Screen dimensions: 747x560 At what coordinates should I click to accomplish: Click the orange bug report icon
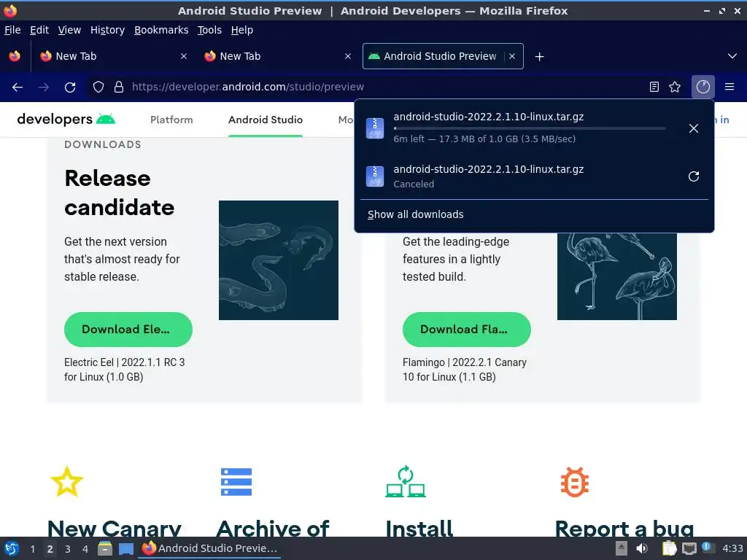click(x=575, y=482)
